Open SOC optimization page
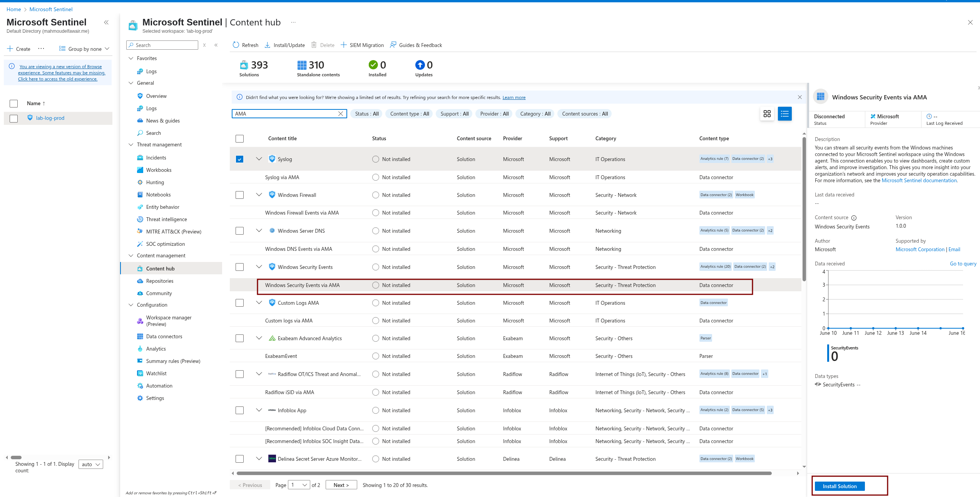The width and height of the screenshot is (980, 497). click(165, 244)
